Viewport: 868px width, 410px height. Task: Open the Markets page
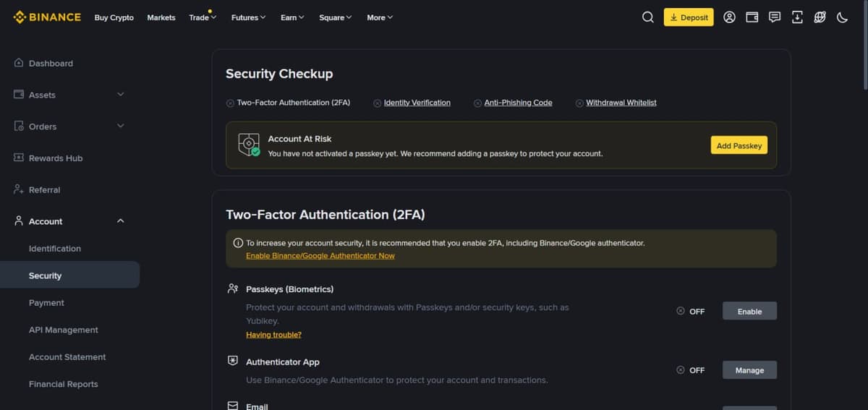(x=161, y=17)
